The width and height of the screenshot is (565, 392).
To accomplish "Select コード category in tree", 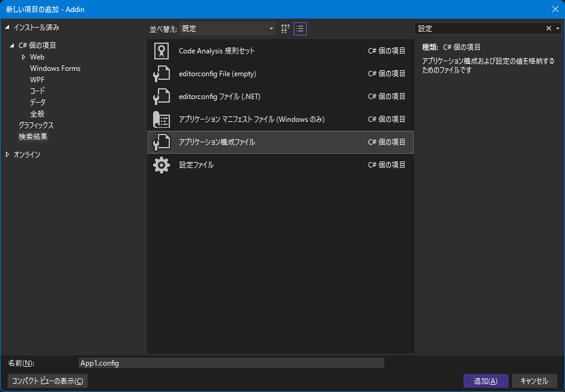I will (37, 91).
